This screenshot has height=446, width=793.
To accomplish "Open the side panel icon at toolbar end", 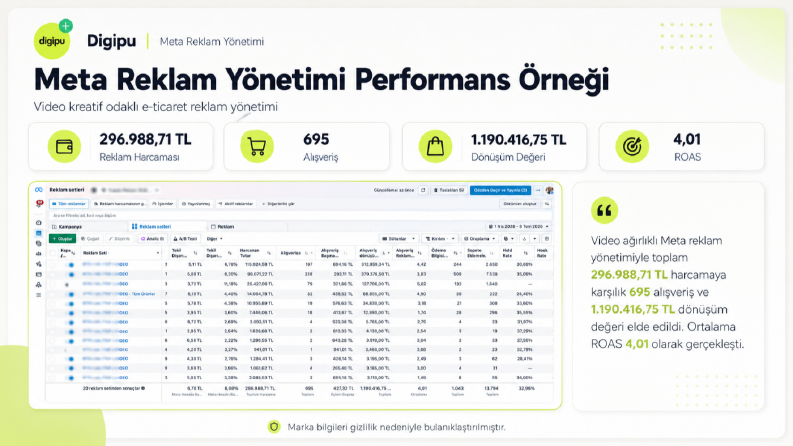I will point(547,239).
